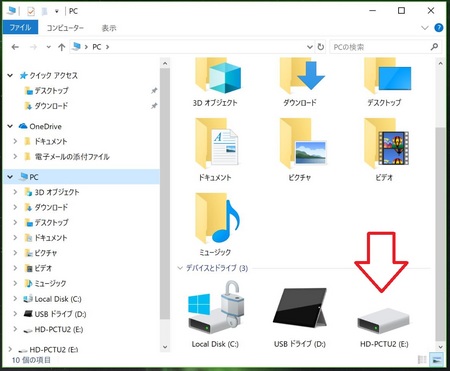
Task: Open the ドキュメント folder in main pane
Action: point(217,143)
